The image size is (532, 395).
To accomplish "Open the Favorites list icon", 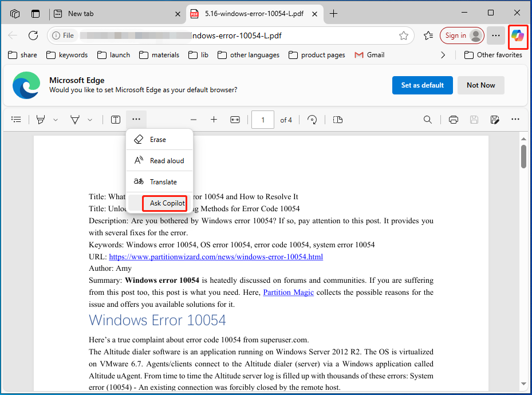I will [428, 35].
